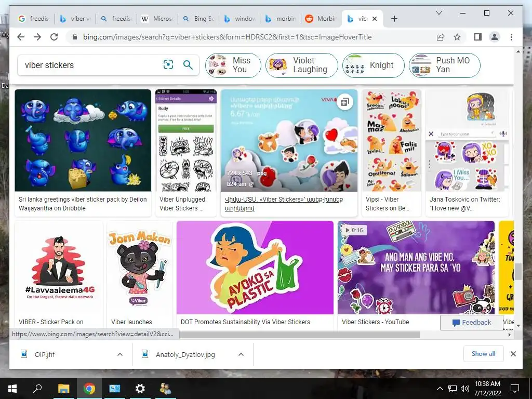The image size is (532, 399).
Task: Open the notification center icon
Action: coord(515,389)
